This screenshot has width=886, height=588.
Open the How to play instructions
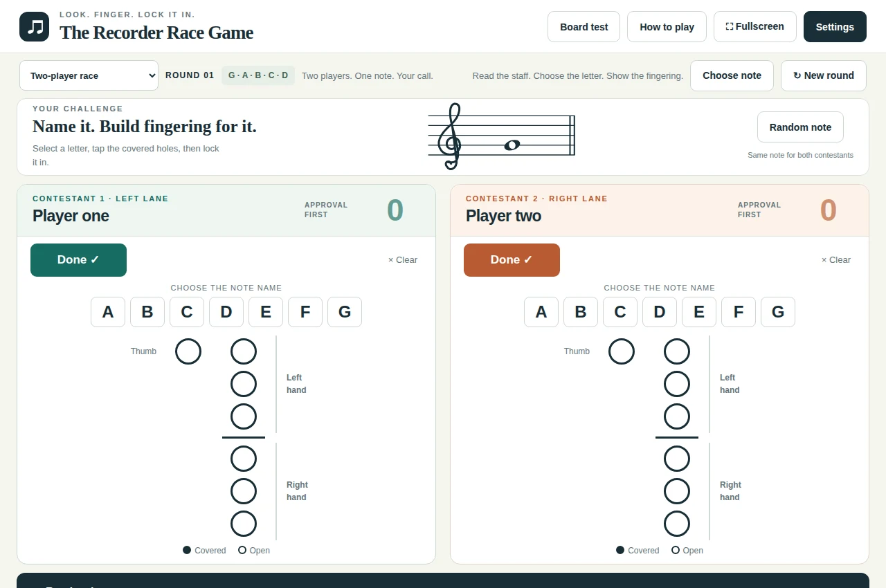[667, 27]
